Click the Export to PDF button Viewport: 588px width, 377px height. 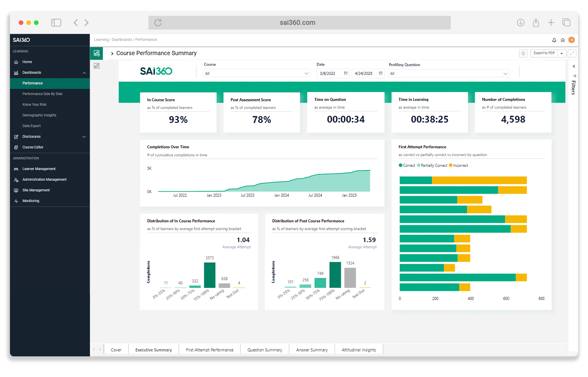[544, 53]
